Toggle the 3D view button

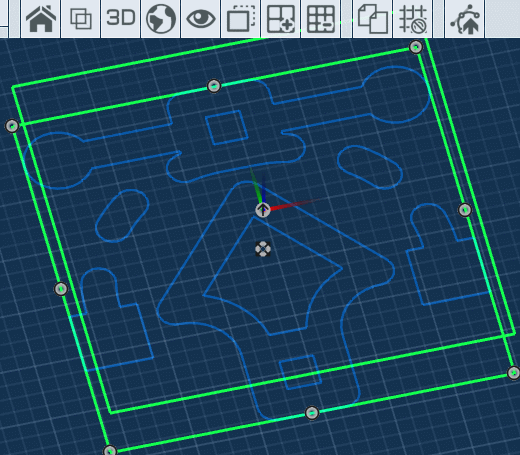[x=121, y=19]
